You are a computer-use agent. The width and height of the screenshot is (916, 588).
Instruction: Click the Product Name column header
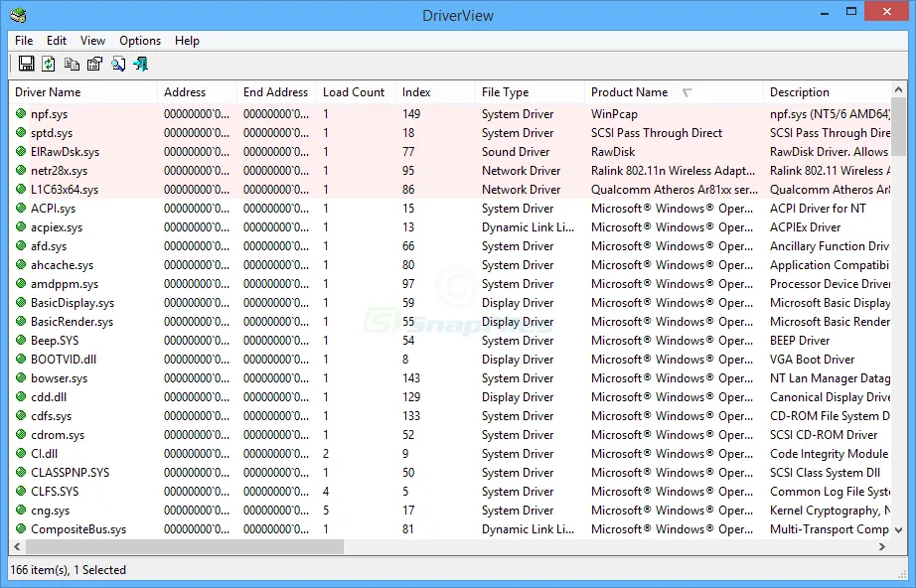pos(675,92)
